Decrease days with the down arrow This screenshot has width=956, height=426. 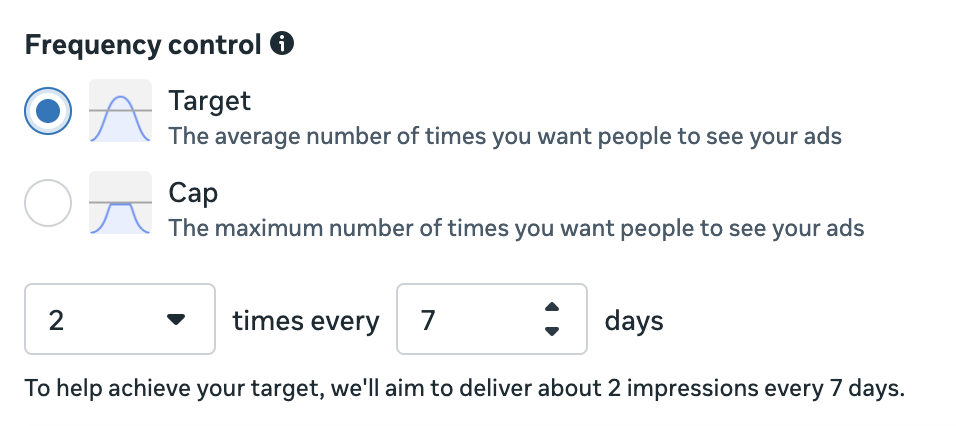click(x=552, y=332)
